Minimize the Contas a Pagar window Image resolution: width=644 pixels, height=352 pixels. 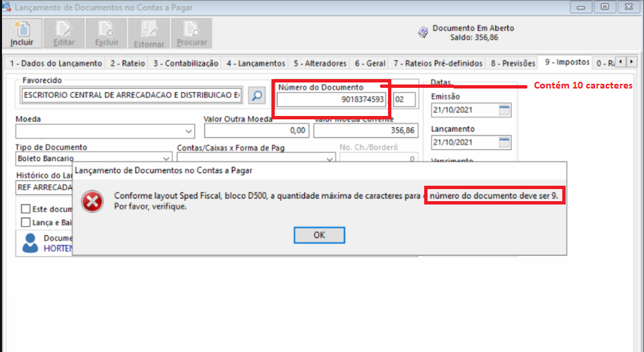(x=581, y=7)
